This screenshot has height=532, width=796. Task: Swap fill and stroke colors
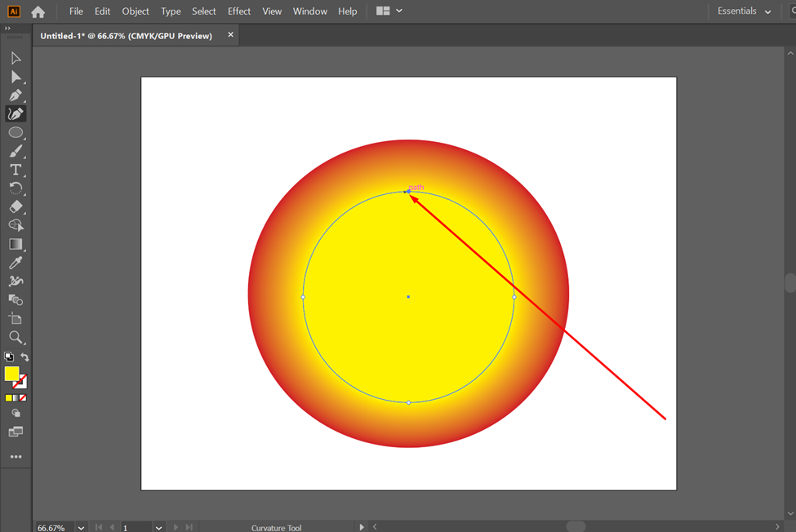[x=24, y=357]
